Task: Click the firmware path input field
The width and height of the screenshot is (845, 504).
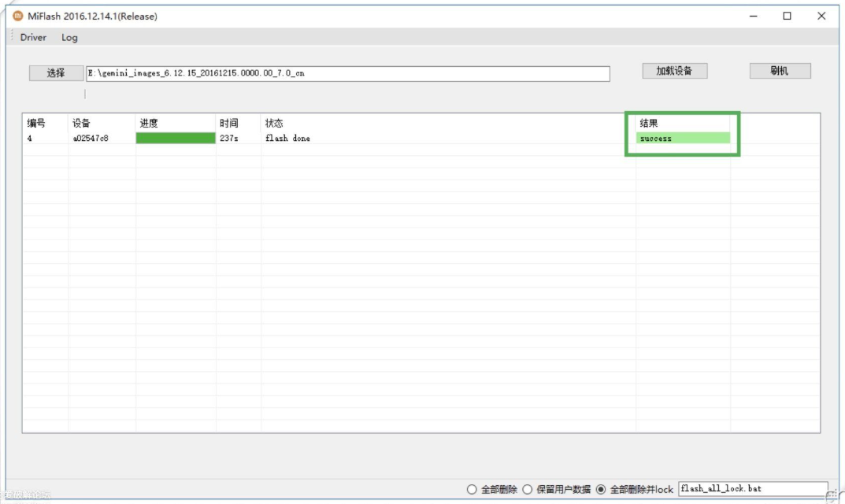Action: point(347,73)
